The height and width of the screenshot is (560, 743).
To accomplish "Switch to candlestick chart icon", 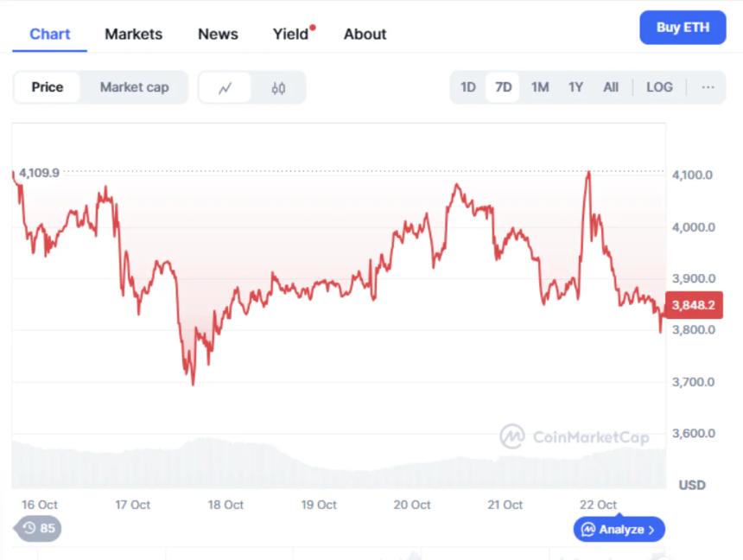I will tap(278, 87).
